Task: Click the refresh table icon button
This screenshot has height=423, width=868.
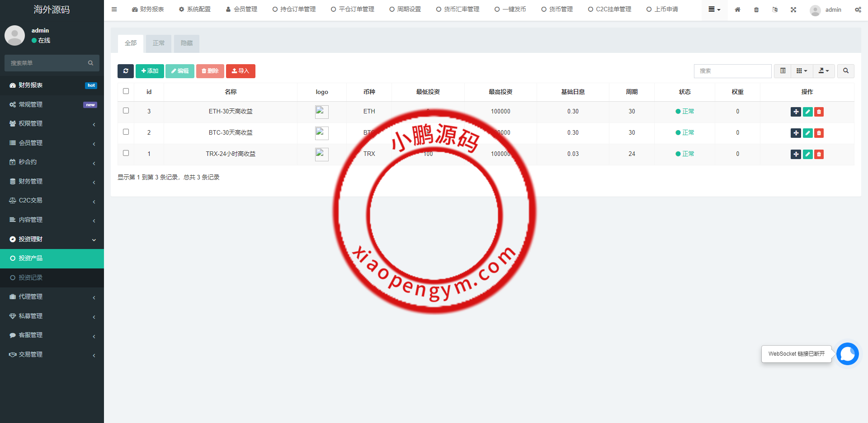Action: [x=126, y=71]
